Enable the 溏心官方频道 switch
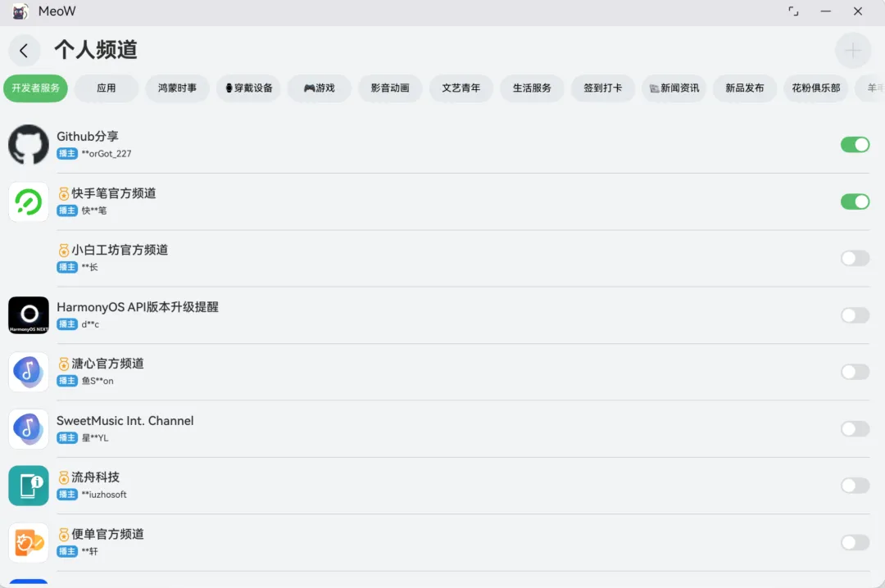This screenshot has height=588, width=885. coord(855,372)
